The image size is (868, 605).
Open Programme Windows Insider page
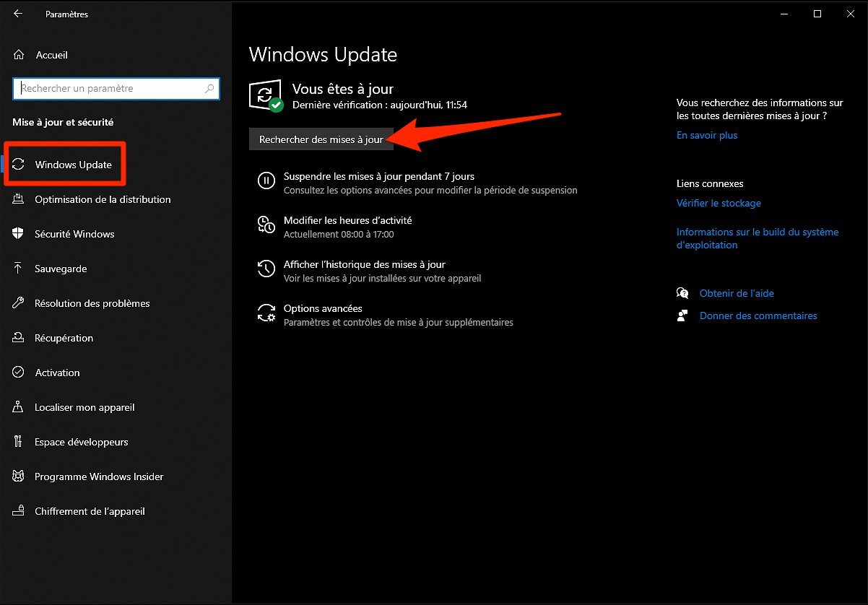point(99,476)
